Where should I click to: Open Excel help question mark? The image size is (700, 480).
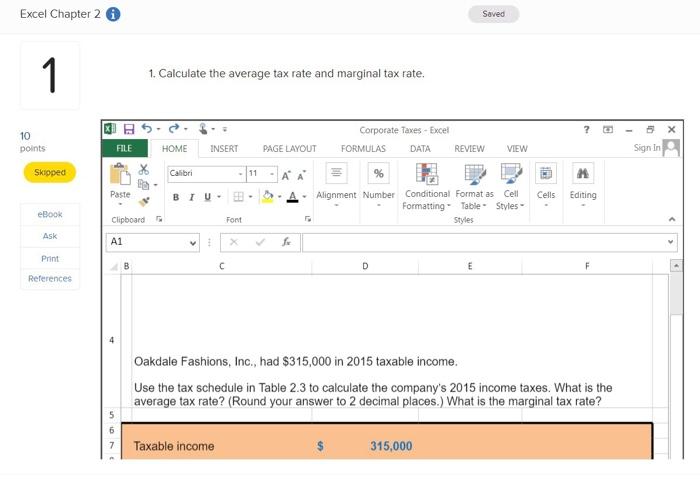click(x=587, y=129)
